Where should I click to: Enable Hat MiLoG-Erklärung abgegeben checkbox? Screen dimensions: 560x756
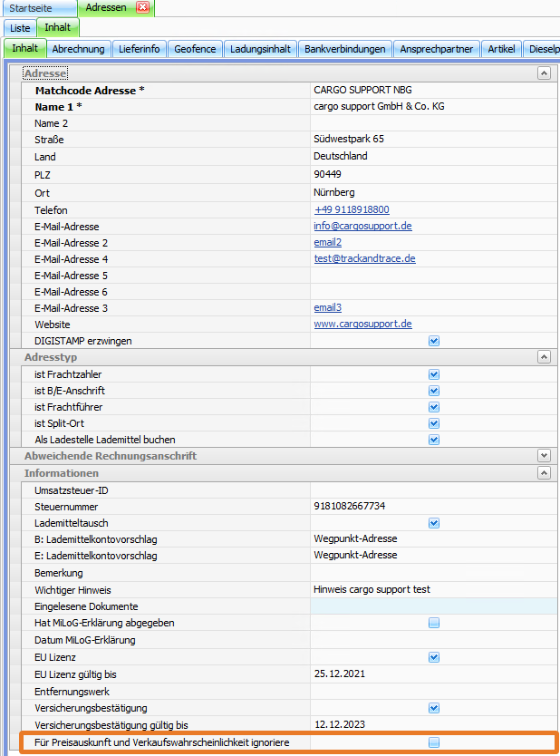tap(434, 623)
